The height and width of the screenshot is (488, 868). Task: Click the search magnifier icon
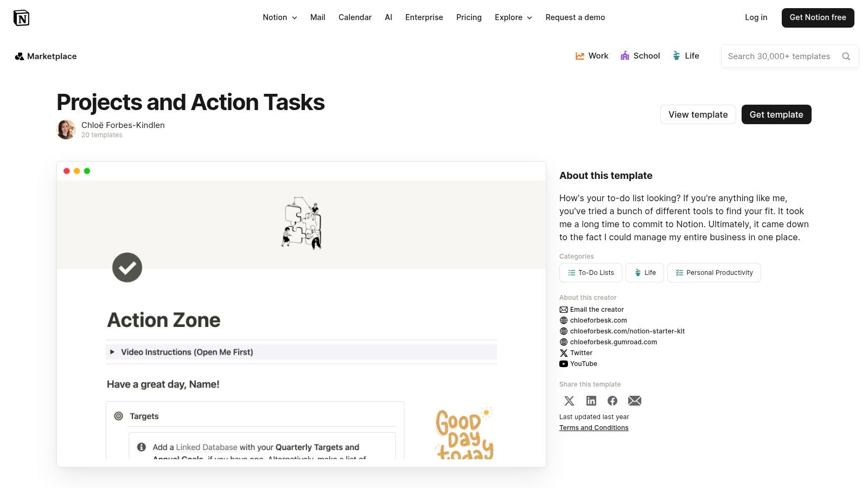coord(846,56)
